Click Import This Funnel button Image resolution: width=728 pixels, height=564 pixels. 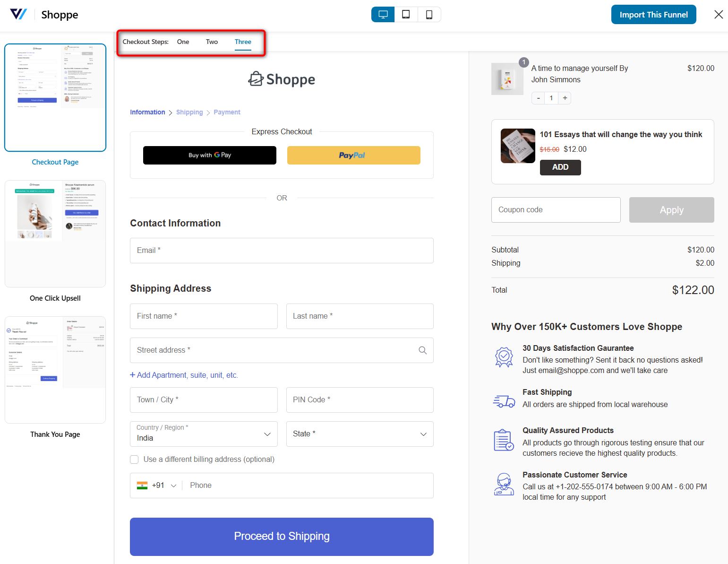click(x=653, y=15)
